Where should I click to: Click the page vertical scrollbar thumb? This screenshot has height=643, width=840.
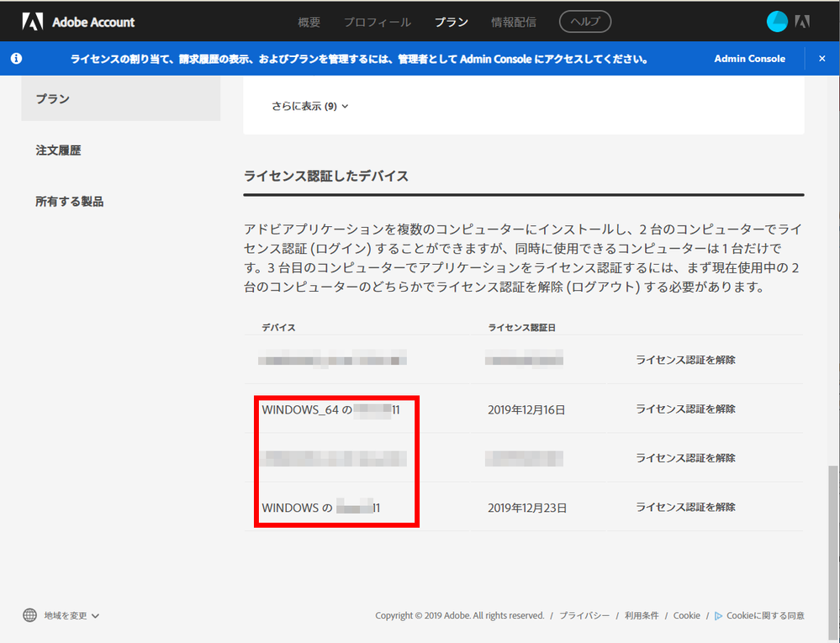pos(833,551)
